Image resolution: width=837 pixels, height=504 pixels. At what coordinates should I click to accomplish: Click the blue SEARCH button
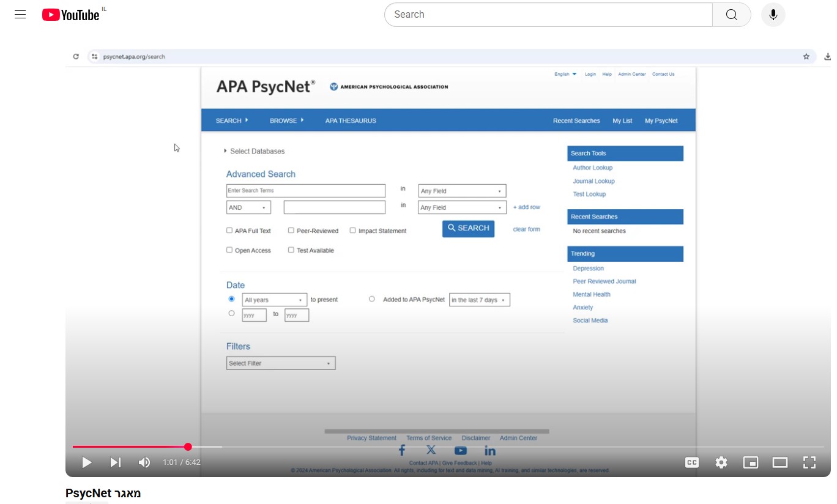click(468, 228)
